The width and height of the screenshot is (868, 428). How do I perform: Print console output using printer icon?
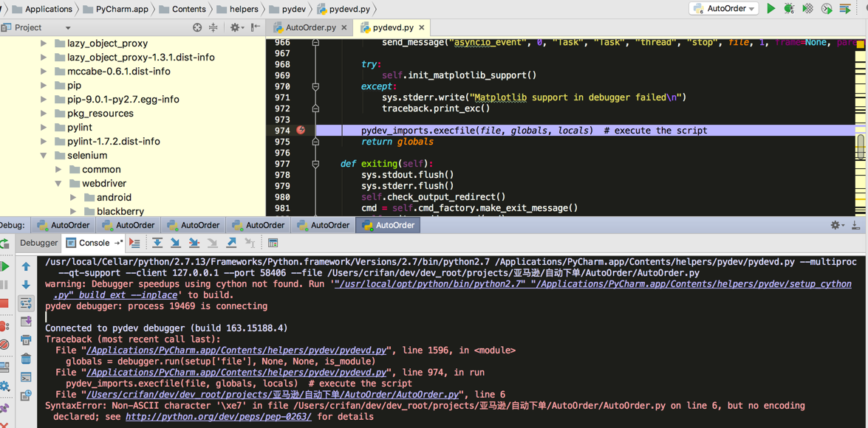click(x=26, y=340)
